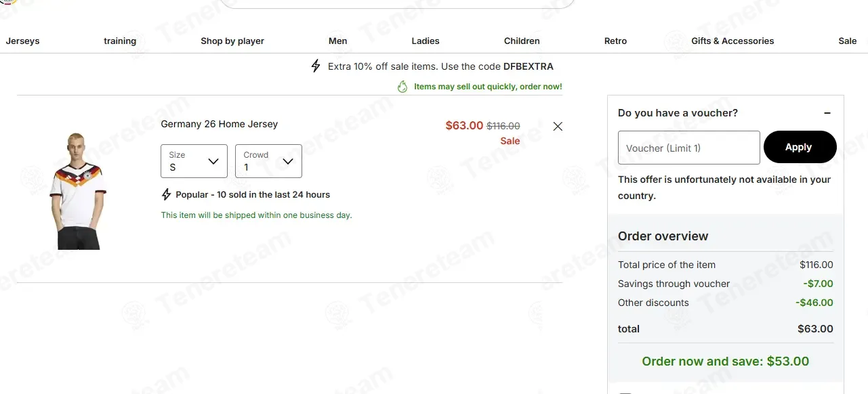
Task: Open the Crowd quantity dropdown
Action: 268,161
